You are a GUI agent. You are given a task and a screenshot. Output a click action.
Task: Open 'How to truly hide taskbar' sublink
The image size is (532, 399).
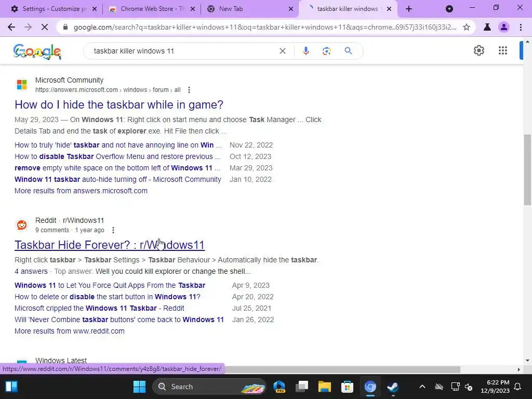(118, 145)
